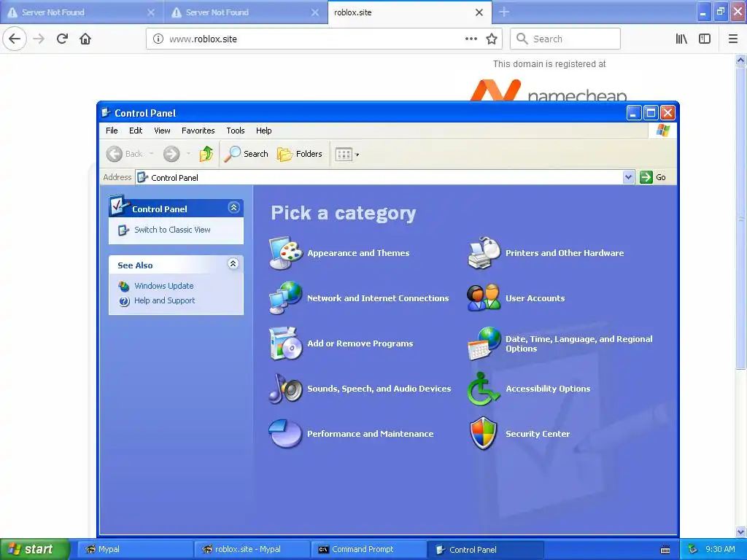The image size is (747, 560).
Task: Click the Windows start button
Action: (34, 549)
